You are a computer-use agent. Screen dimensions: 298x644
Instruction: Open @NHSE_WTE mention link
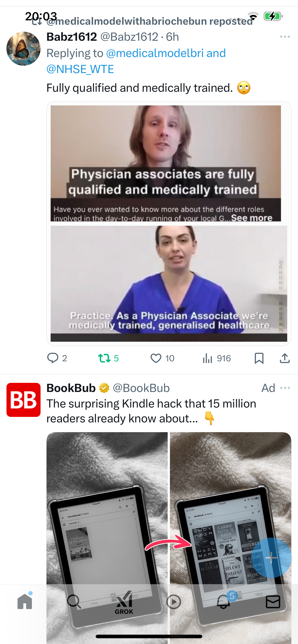[x=80, y=69]
